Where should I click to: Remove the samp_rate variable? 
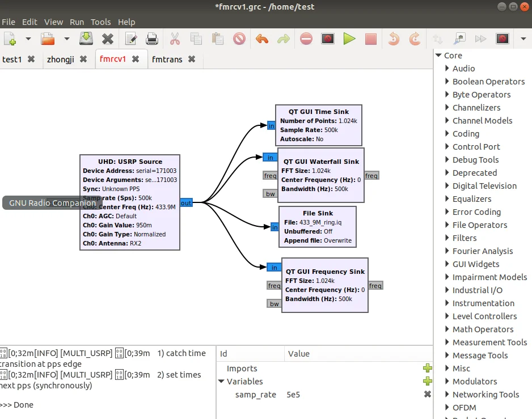point(428,395)
